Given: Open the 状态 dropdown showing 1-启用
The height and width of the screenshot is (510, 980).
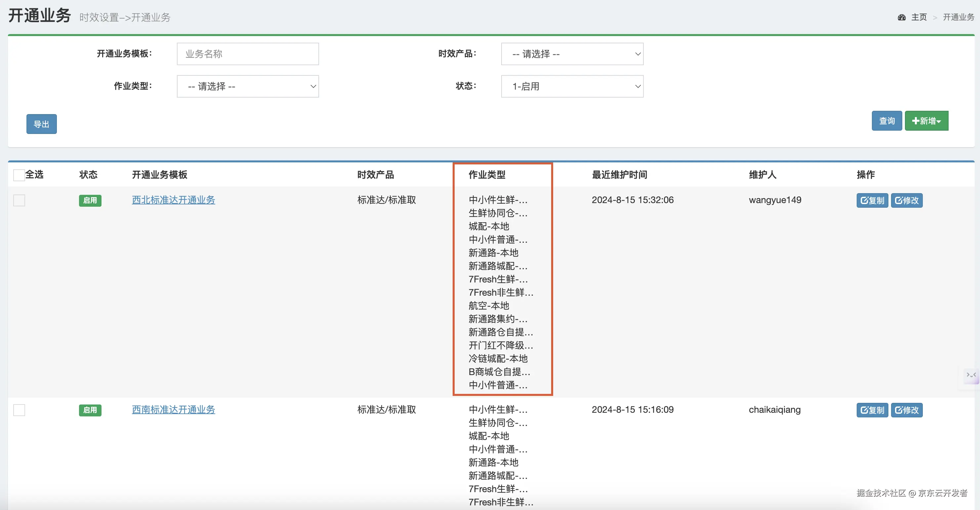Looking at the screenshot, I should (572, 86).
